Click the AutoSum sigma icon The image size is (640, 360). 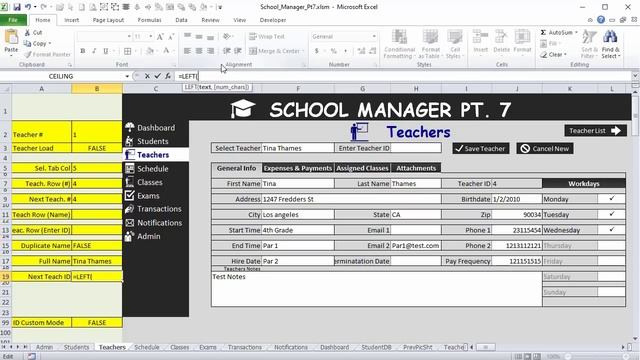point(543,32)
